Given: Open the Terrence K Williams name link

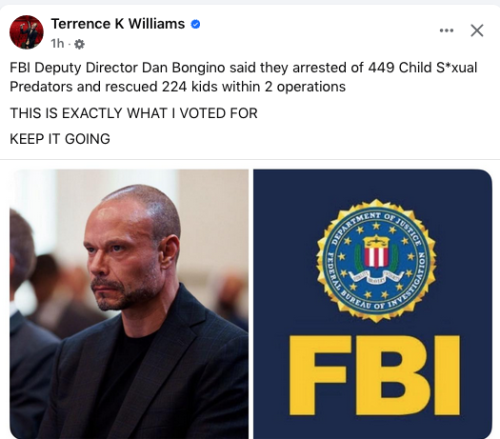Looking at the screenshot, I should click(118, 24).
